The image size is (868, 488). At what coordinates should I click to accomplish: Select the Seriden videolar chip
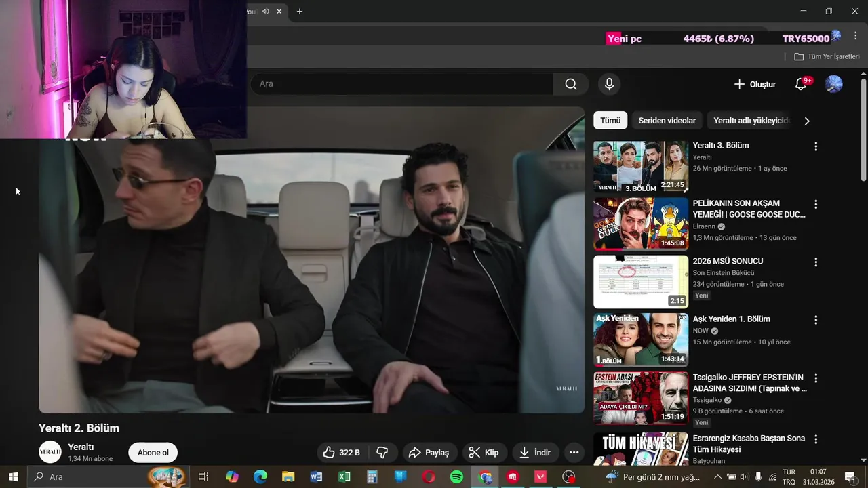tap(667, 121)
